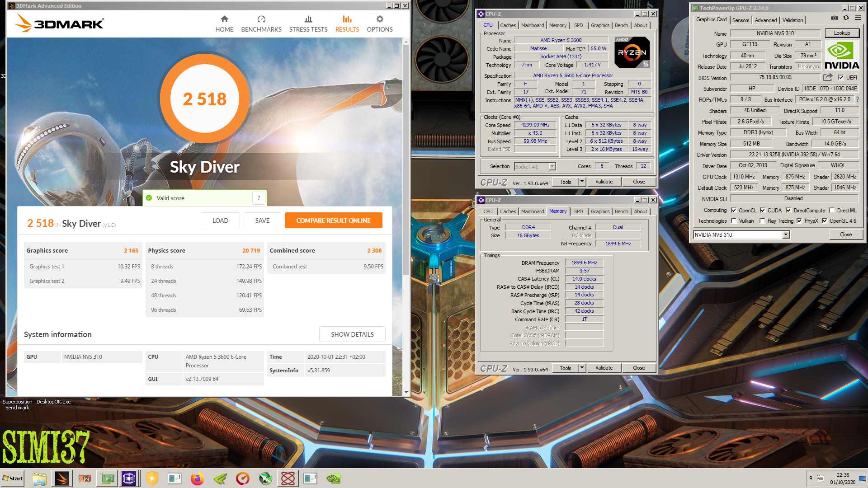Click the Ryzen logo in CPU-Z

click(x=632, y=52)
